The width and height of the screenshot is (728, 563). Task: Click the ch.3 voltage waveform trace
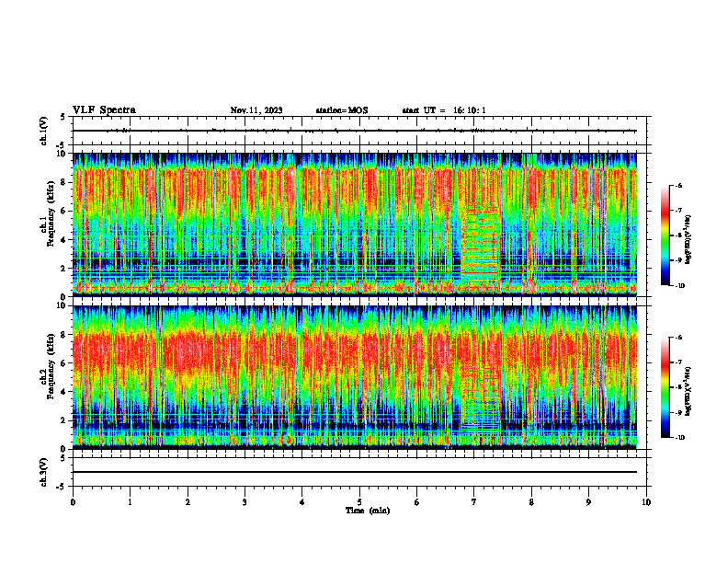click(x=355, y=472)
